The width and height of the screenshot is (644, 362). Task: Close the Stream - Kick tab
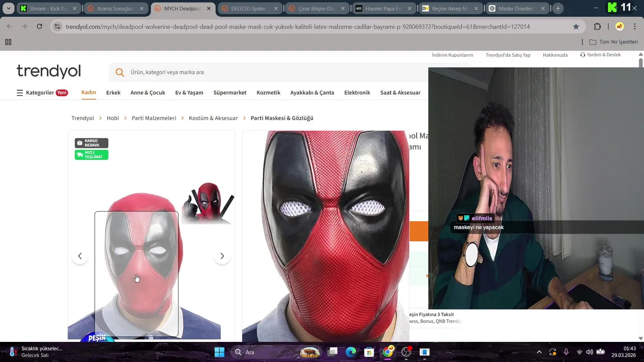[x=74, y=9]
